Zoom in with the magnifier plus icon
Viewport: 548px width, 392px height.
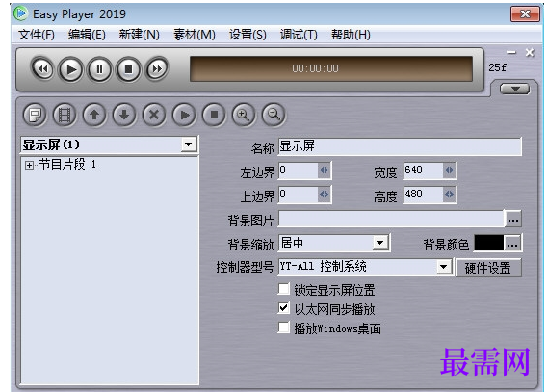point(244,115)
